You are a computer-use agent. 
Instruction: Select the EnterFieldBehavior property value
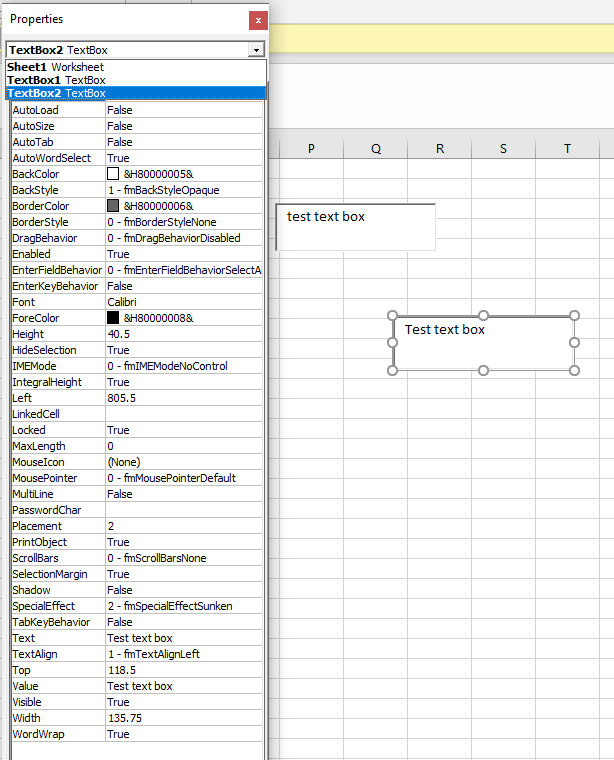point(184,270)
